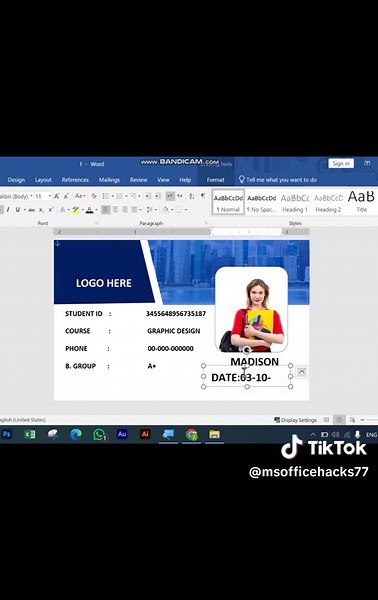Apply Shading paint bucket

pos(165,210)
